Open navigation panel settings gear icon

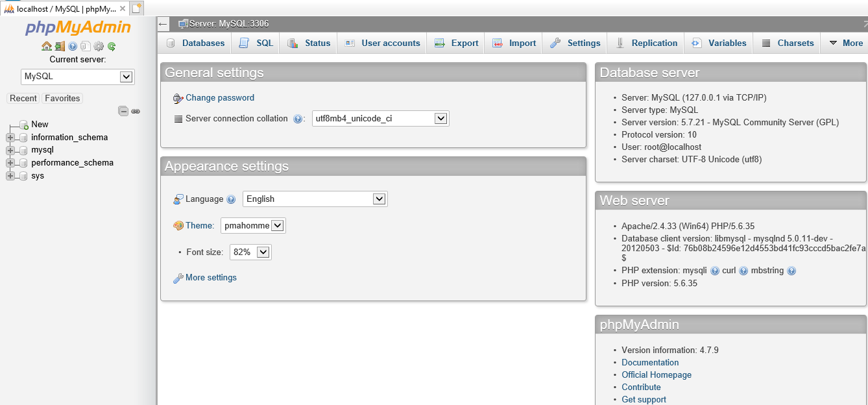99,46
